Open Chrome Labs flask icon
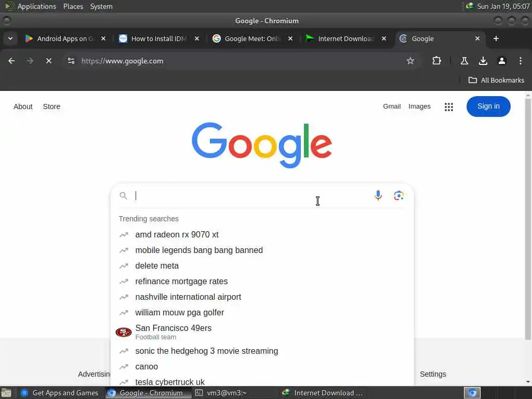Viewport: 532px width, 399px height. pyautogui.click(x=464, y=61)
